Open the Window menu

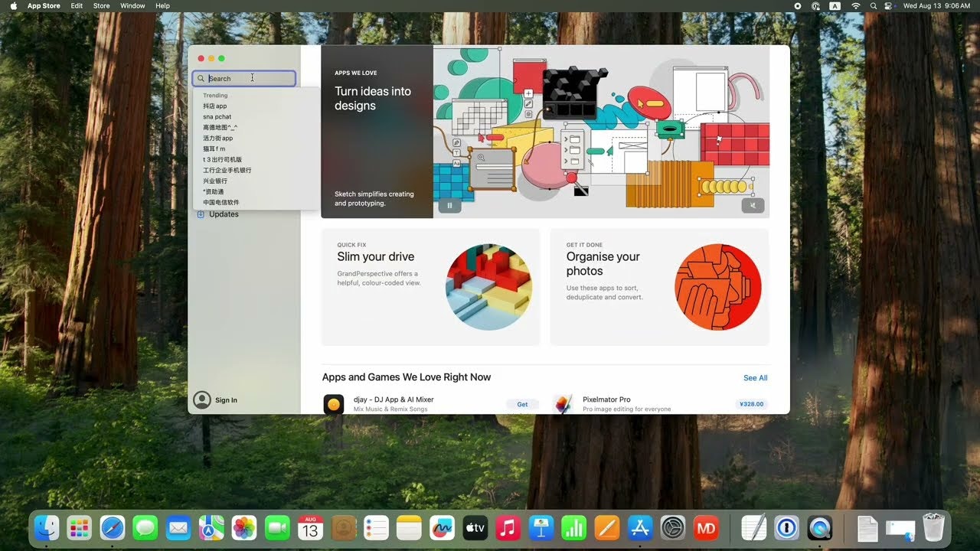click(x=132, y=6)
